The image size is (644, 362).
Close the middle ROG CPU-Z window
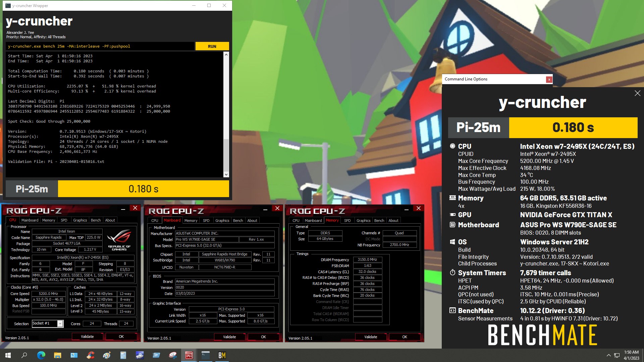pyautogui.click(x=277, y=208)
